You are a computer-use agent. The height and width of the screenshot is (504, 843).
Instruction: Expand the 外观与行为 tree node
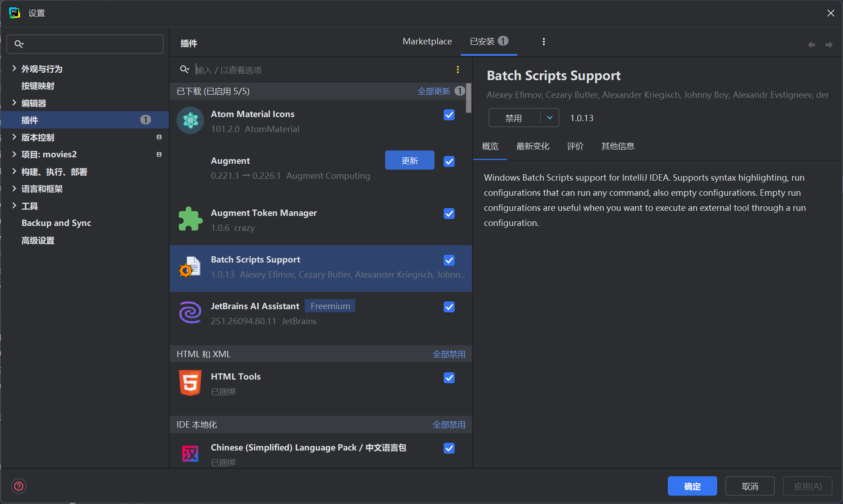[14, 69]
